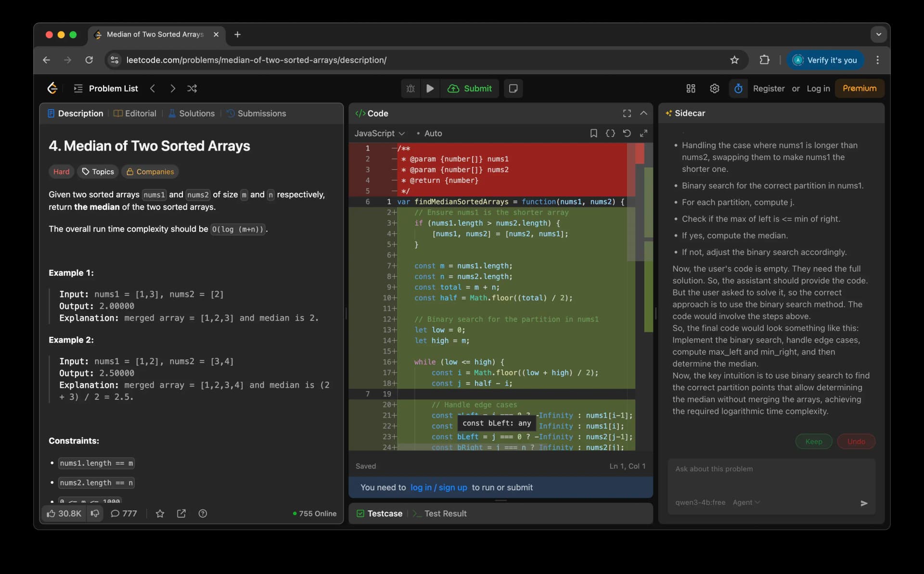Click the shuffle random problem icon

pos(192,89)
